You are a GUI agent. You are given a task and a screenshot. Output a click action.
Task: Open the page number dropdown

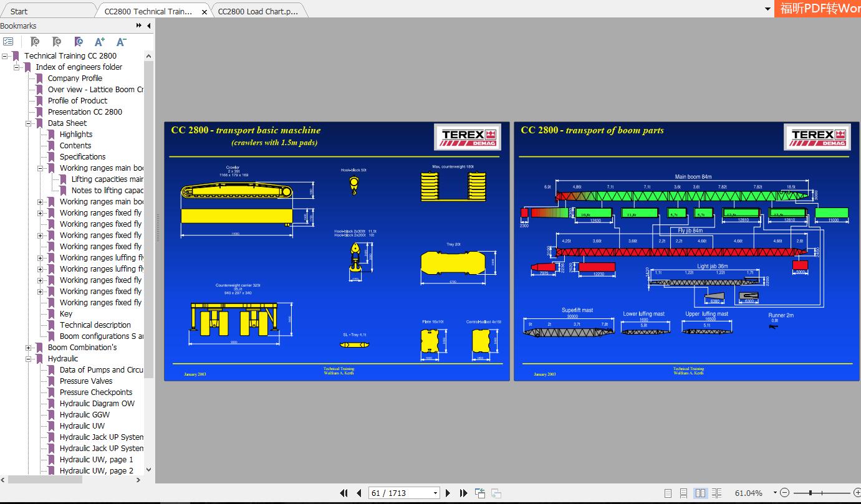click(435, 492)
